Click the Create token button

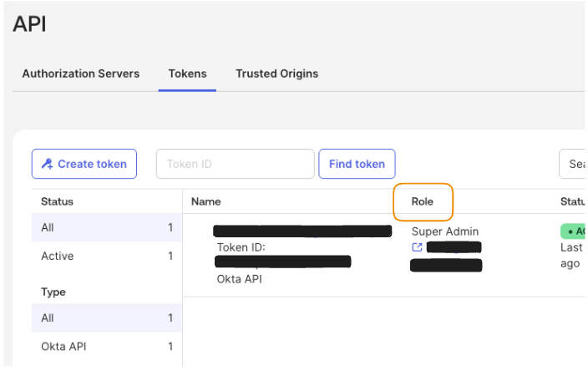pyautogui.click(x=84, y=164)
